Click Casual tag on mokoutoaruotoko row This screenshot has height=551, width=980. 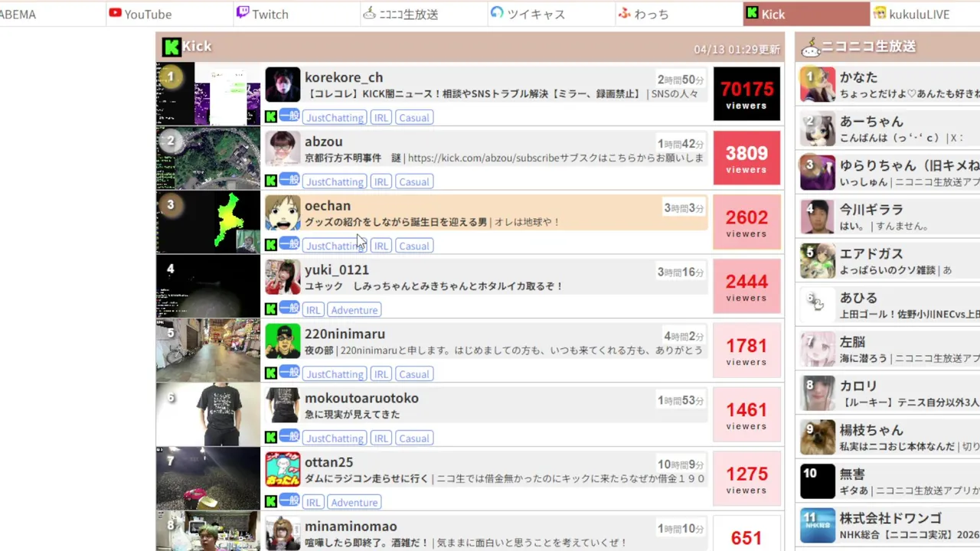point(414,439)
